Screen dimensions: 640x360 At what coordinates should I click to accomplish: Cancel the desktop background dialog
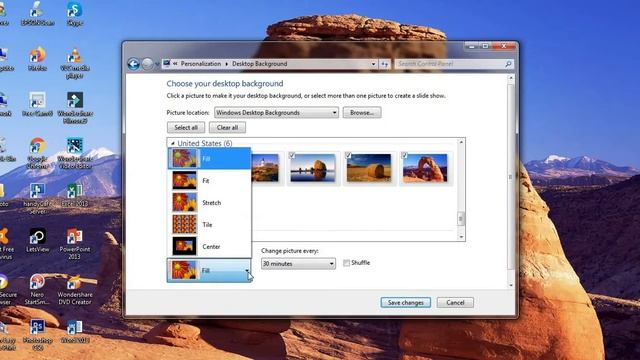[x=455, y=302]
